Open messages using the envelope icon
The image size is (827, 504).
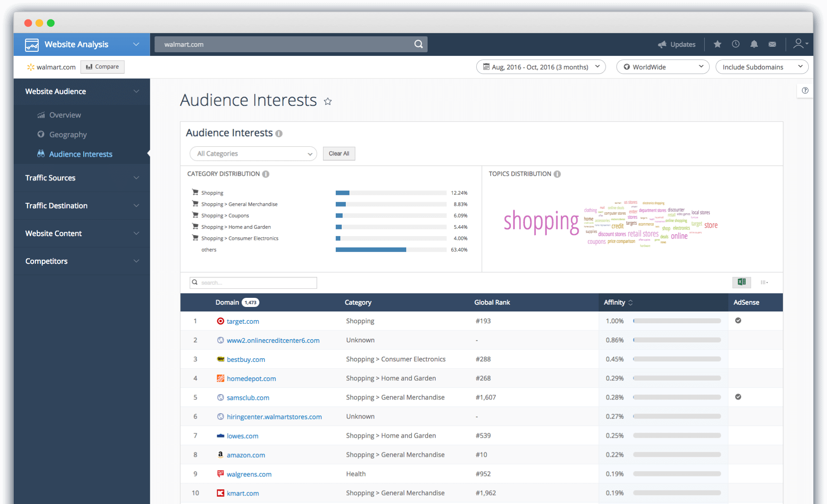coord(772,44)
